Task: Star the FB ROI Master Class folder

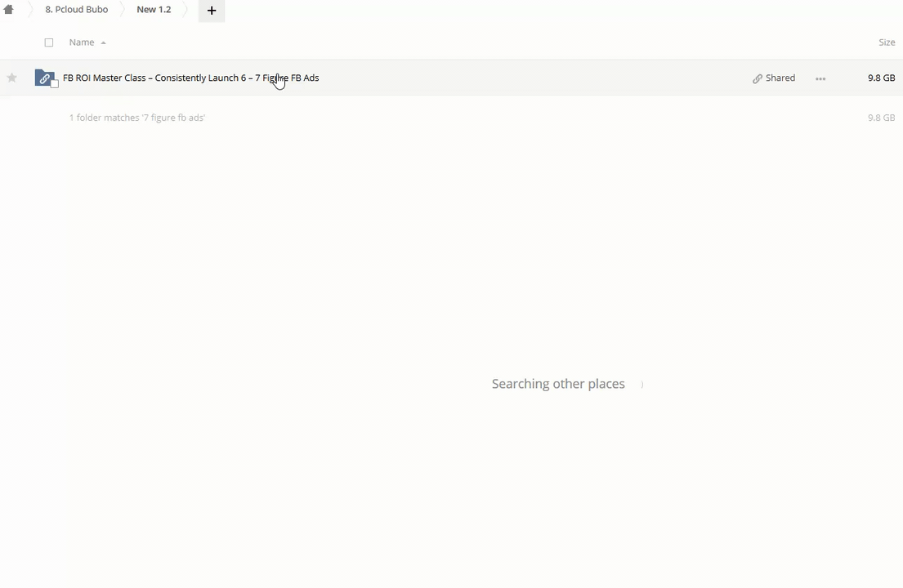Action: tap(12, 78)
